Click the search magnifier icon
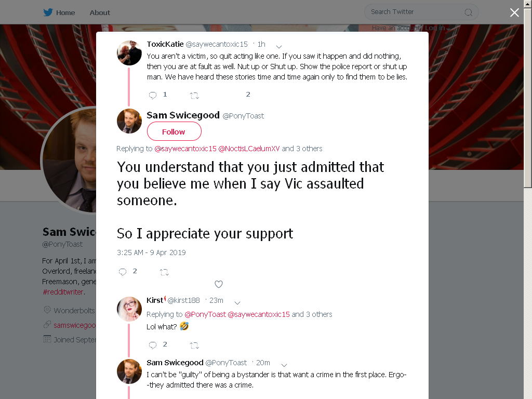Screen dimensions: 532x399 pos(468,12)
